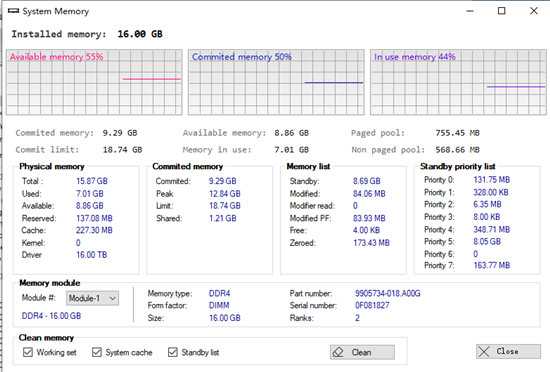
Task: Uncheck the Standby list checkbox
Action: pyautogui.click(x=173, y=352)
